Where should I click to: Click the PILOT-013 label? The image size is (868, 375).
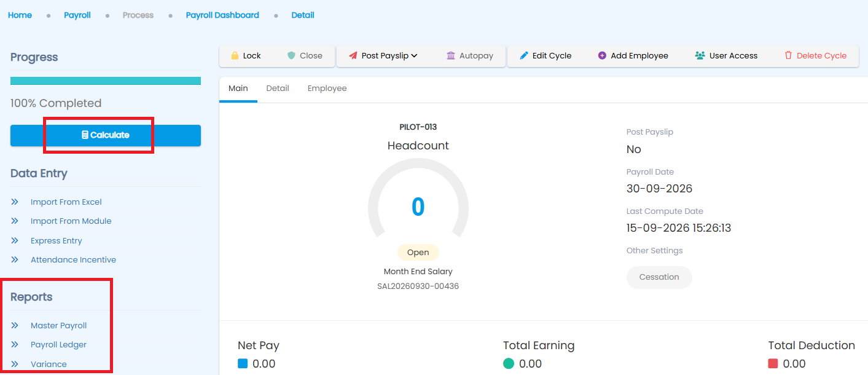pos(418,127)
